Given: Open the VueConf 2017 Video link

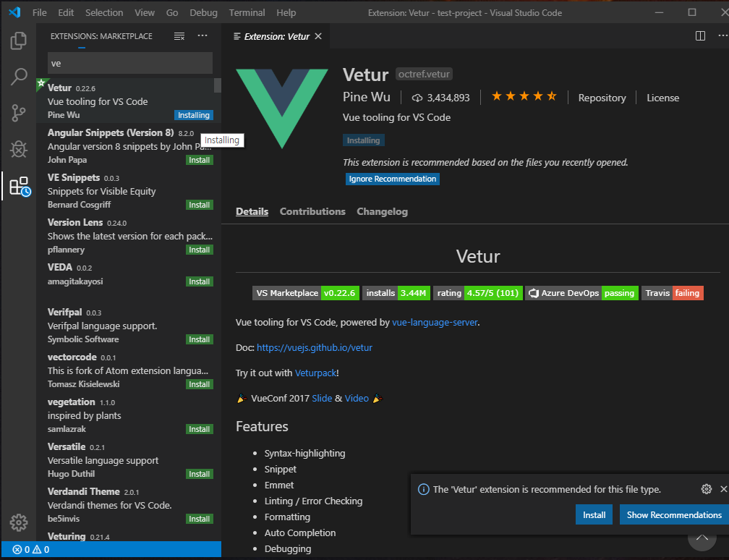Looking at the screenshot, I should 357,398.
